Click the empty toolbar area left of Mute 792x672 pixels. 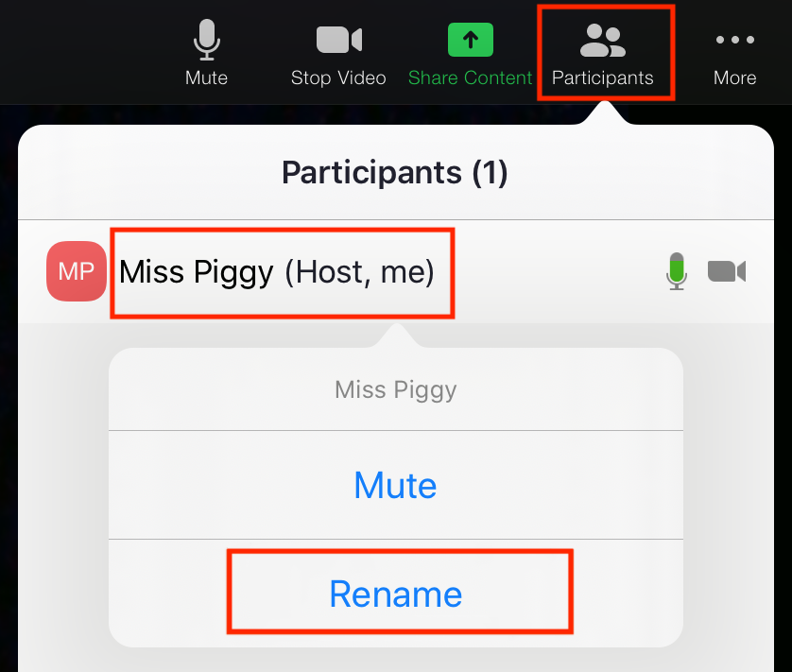point(86,50)
